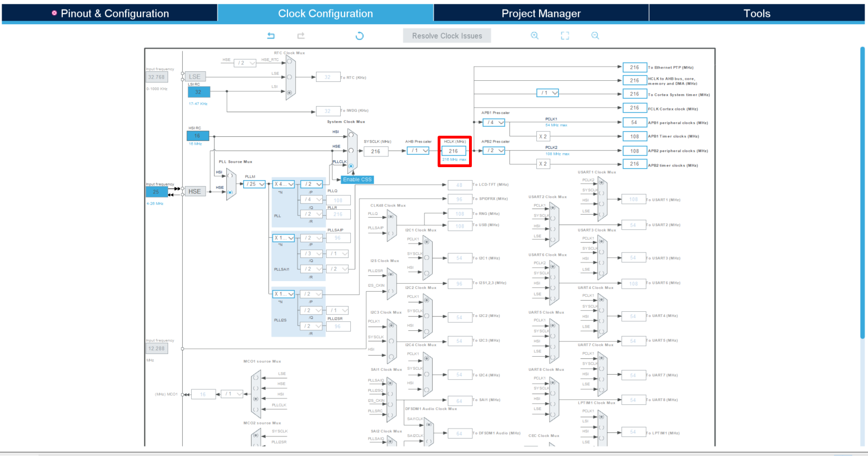Reset clock configuration using the refresh icon

pyautogui.click(x=359, y=35)
